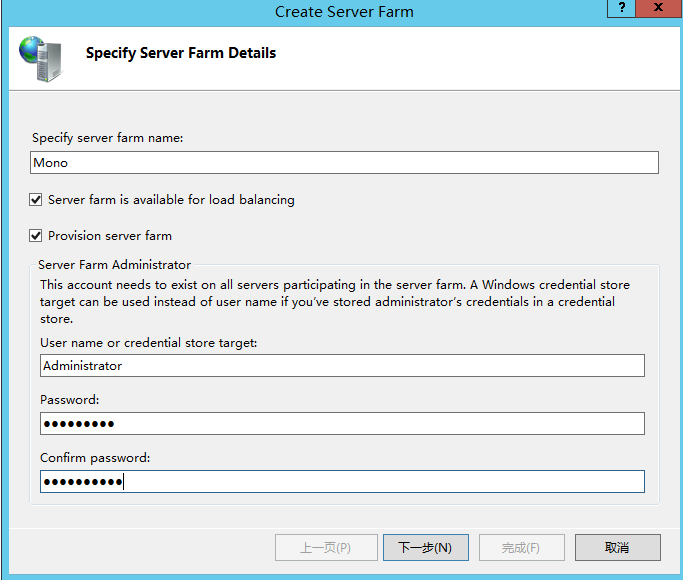
Task: Click the Server Farm Administrator group label
Action: (114, 265)
